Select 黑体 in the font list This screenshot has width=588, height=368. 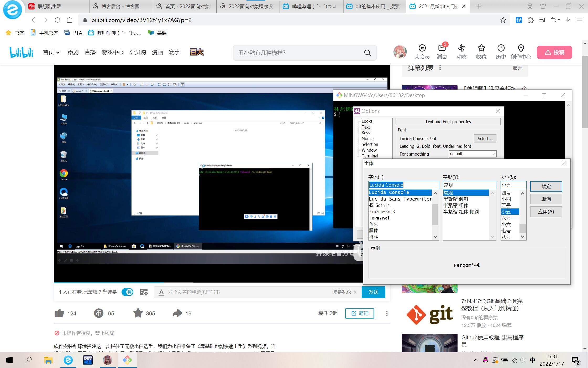pos(374,231)
